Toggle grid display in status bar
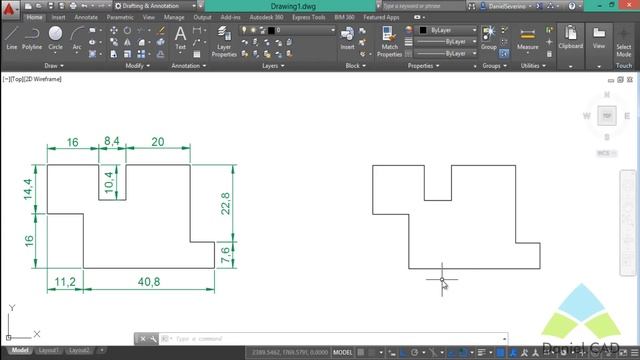The width and height of the screenshot is (640, 360). (x=361, y=352)
